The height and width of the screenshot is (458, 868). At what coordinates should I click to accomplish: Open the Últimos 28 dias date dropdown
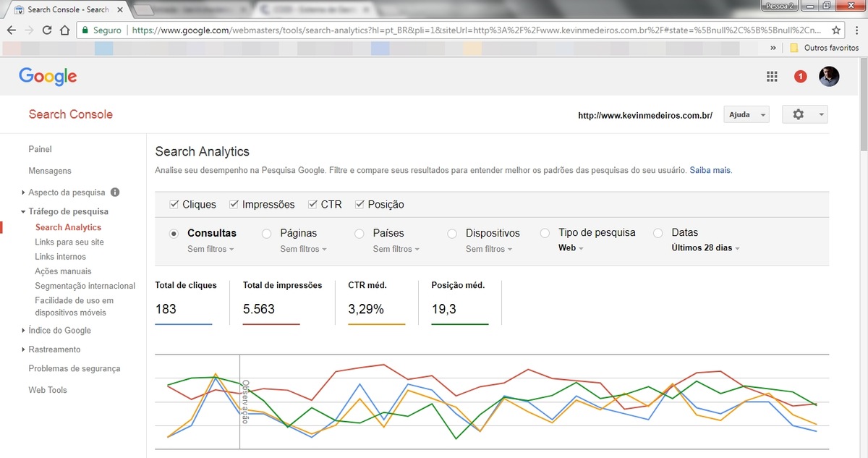point(705,247)
